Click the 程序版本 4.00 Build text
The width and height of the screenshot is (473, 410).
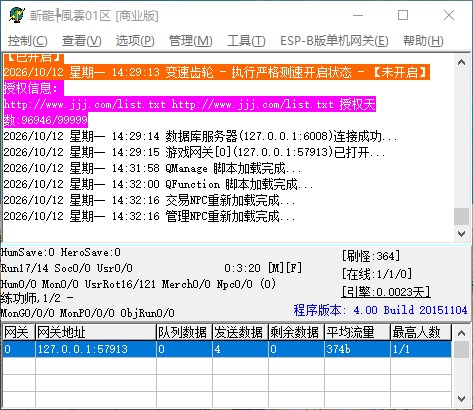380,310
